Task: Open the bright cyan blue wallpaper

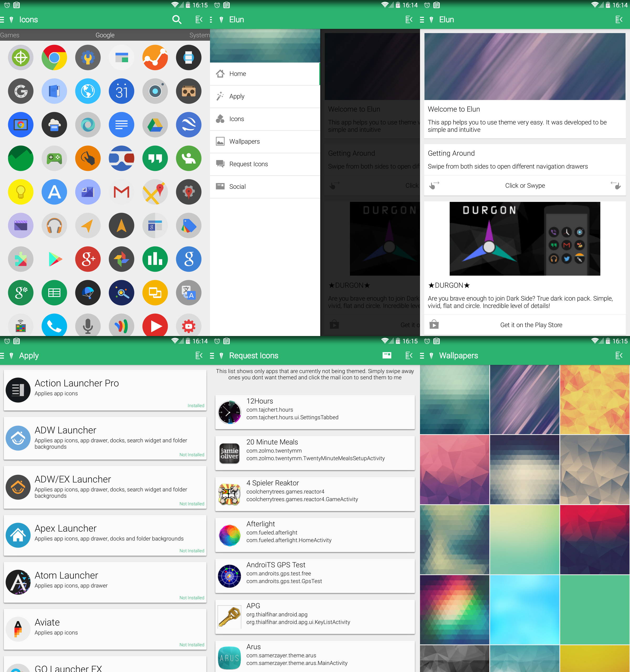Action: pyautogui.click(x=524, y=610)
